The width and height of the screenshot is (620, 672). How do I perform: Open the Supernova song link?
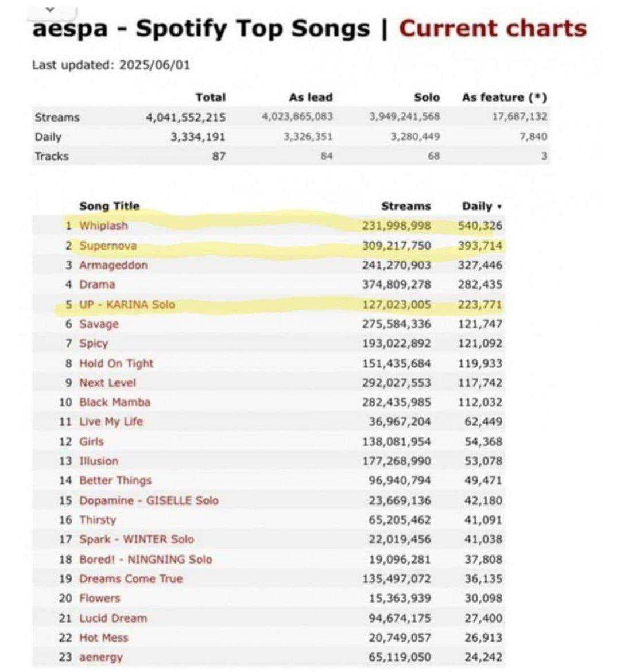click(x=108, y=246)
